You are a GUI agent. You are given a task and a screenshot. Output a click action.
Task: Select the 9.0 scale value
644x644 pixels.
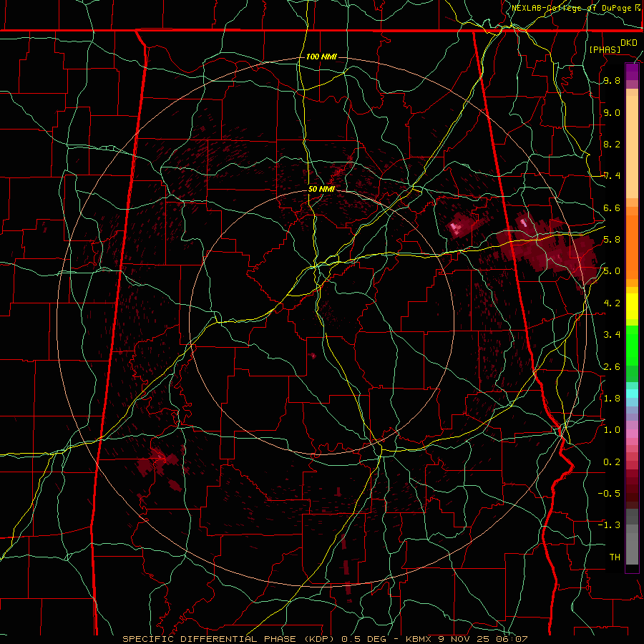(612, 113)
